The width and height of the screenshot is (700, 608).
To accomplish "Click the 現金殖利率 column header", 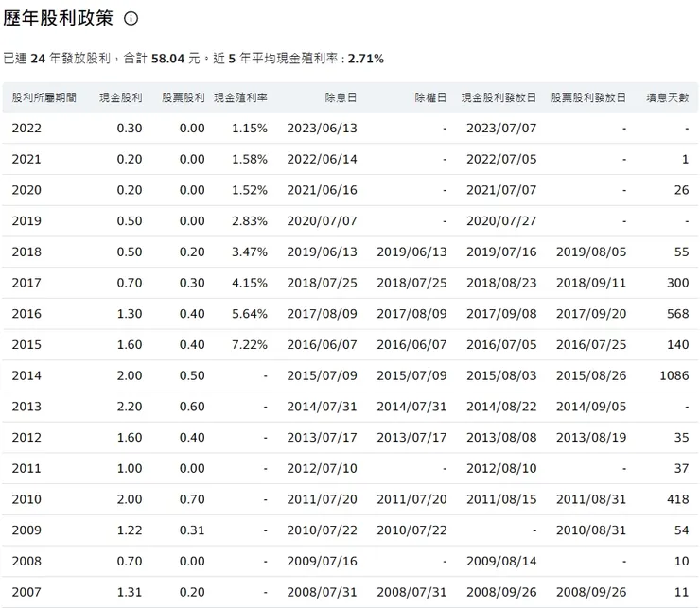I will [x=240, y=97].
